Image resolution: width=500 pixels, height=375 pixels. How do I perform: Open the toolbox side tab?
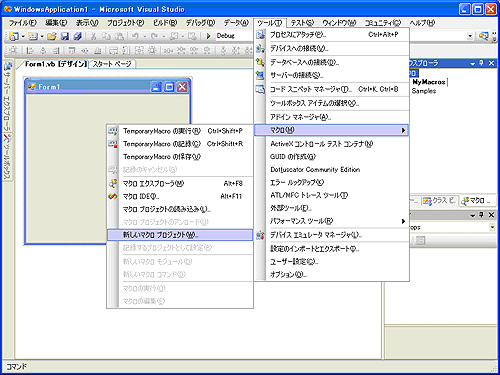tap(7, 157)
